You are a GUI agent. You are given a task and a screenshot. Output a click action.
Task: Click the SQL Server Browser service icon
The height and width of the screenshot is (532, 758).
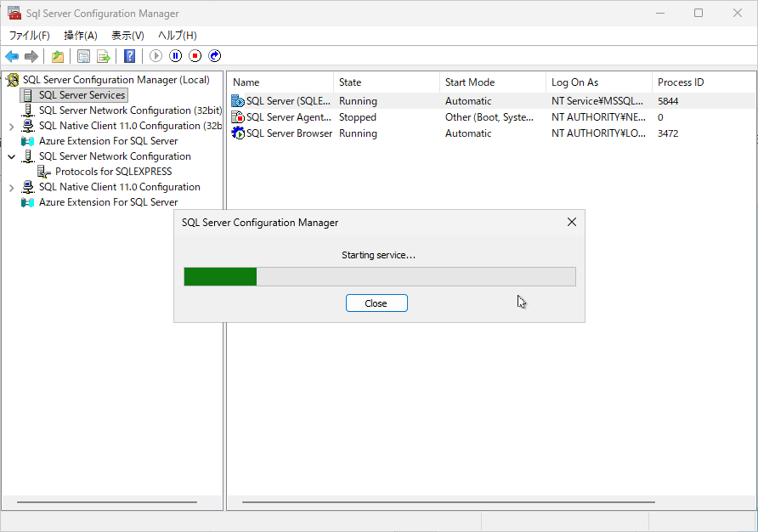238,133
